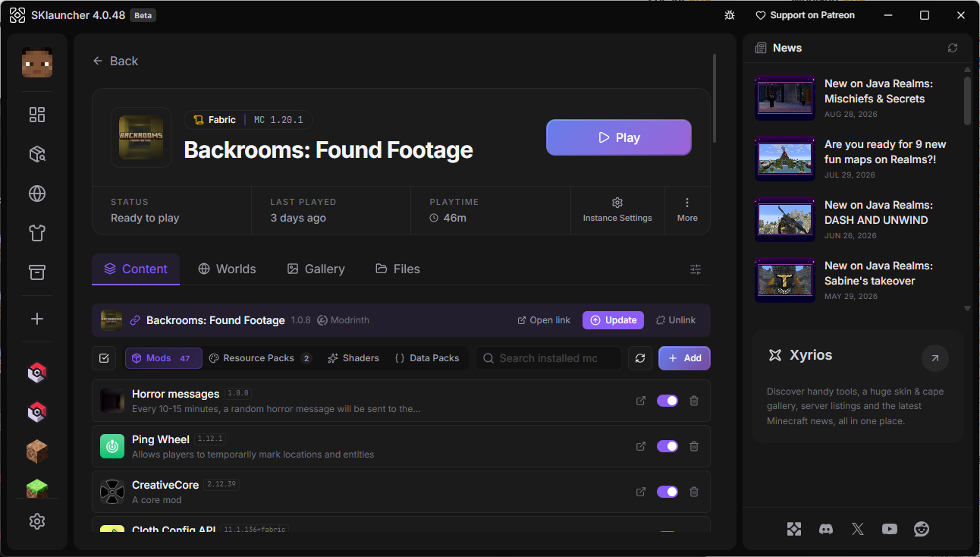
Task: Open the archive box icon in sidebar
Action: (37, 272)
